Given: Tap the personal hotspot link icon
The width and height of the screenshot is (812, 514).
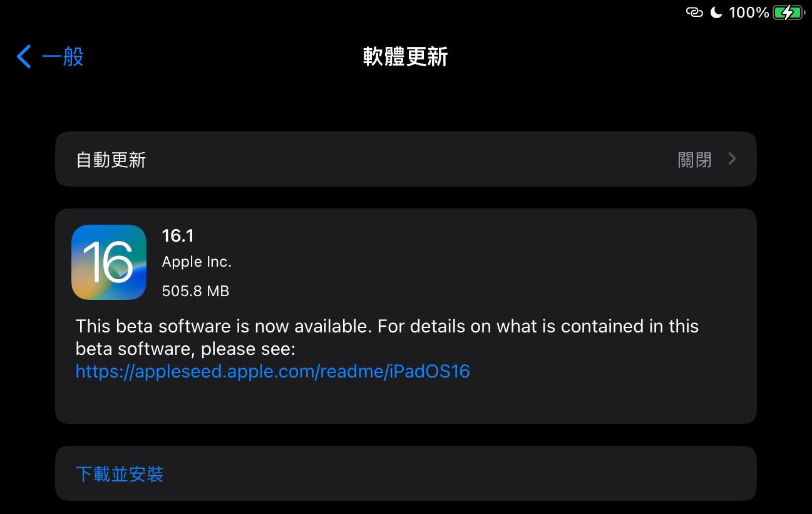Looking at the screenshot, I should (694, 13).
